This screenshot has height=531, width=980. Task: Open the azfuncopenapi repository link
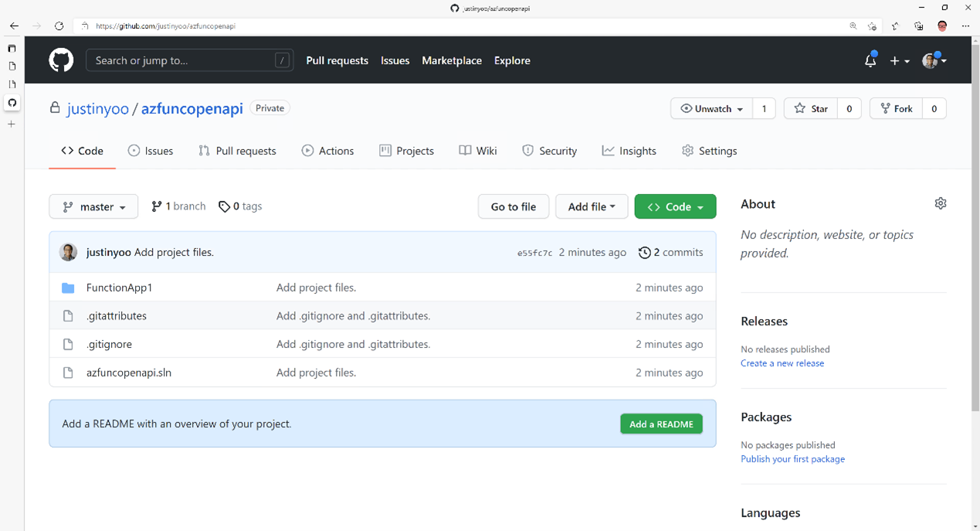tap(192, 108)
